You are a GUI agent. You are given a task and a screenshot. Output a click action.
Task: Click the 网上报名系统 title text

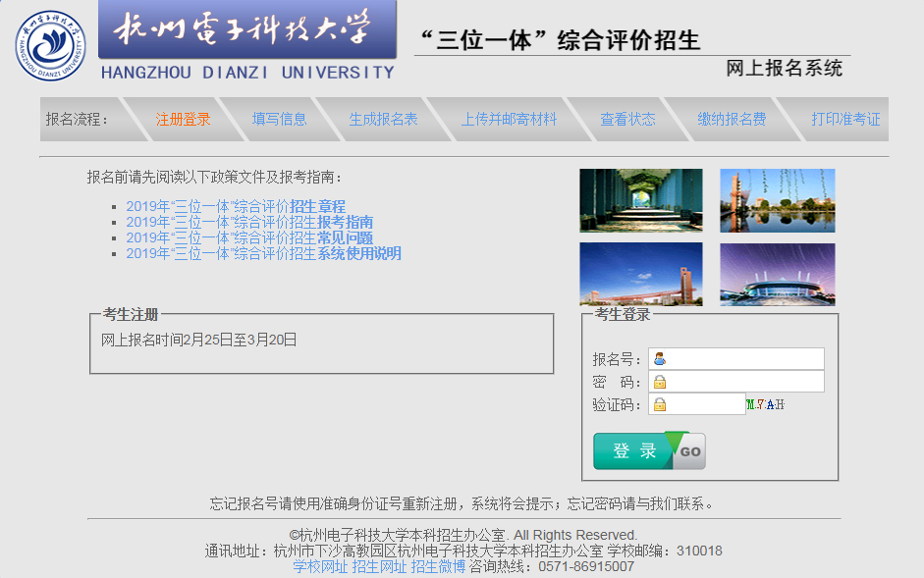click(x=784, y=69)
